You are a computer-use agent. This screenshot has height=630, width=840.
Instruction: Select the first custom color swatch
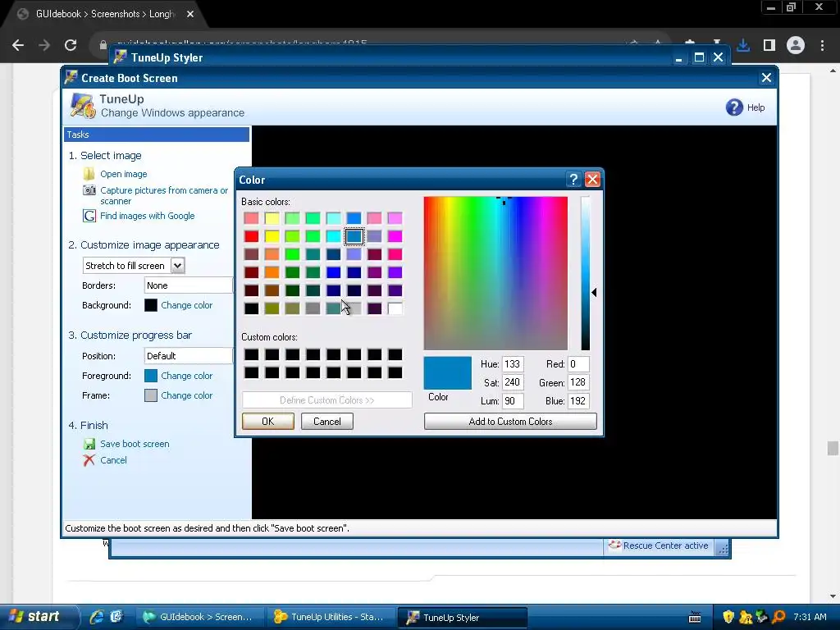pyautogui.click(x=251, y=354)
